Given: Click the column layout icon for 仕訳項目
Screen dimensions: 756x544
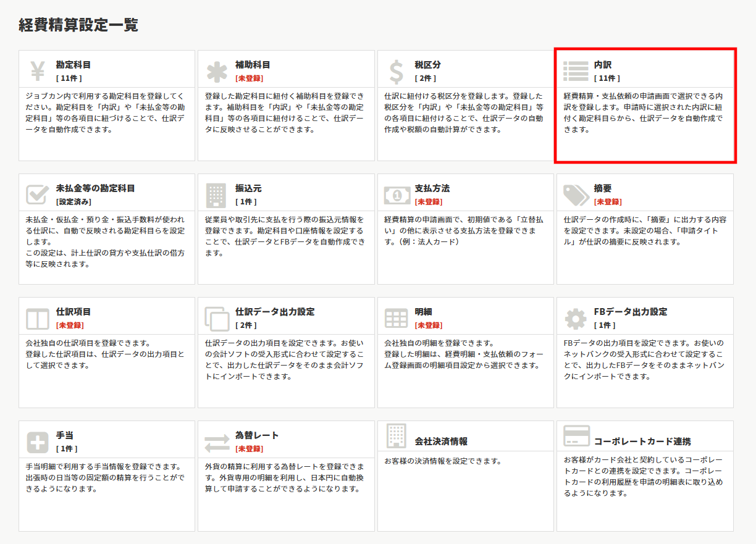Looking at the screenshot, I should click(x=38, y=319).
